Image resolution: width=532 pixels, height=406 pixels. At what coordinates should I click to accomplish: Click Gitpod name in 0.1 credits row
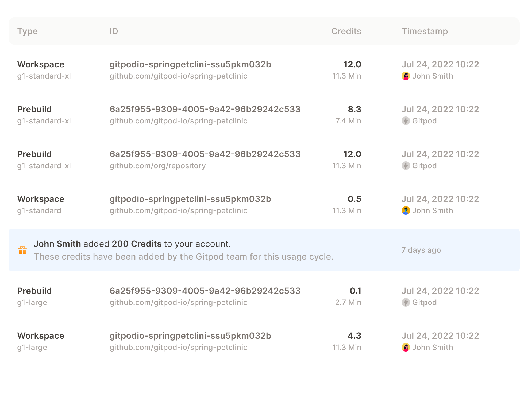pos(425,303)
